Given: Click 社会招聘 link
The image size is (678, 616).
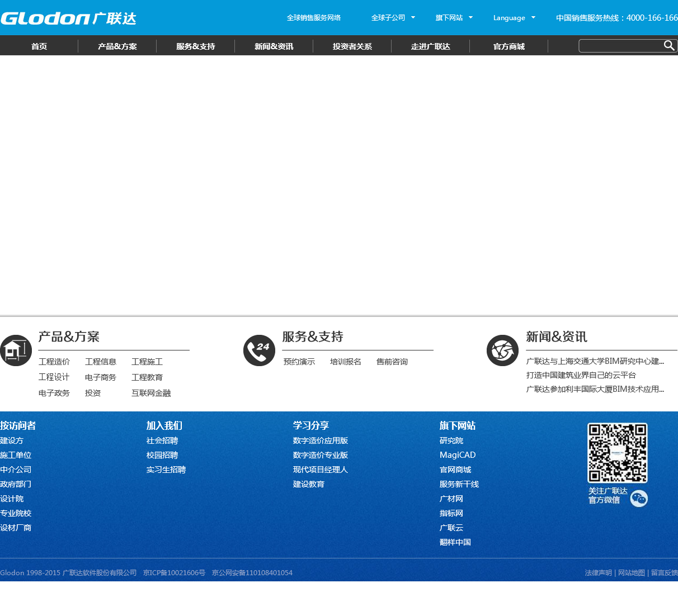Looking at the screenshot, I should pos(162,440).
